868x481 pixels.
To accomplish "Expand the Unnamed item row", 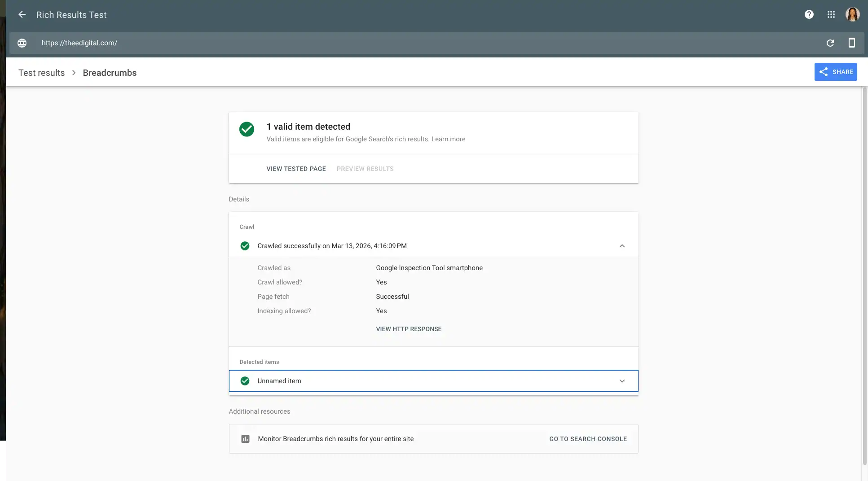I will tap(621, 381).
